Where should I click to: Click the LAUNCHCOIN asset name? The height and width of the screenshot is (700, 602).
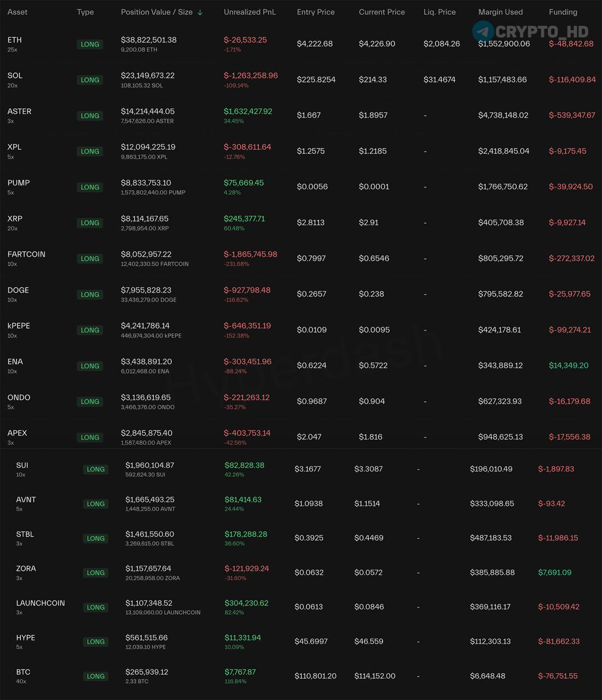40,603
